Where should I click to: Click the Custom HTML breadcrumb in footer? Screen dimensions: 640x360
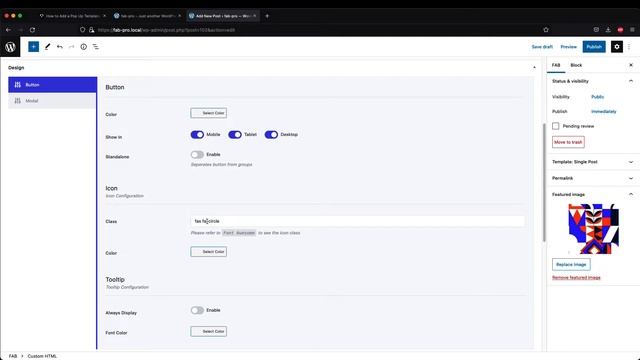coord(42,356)
